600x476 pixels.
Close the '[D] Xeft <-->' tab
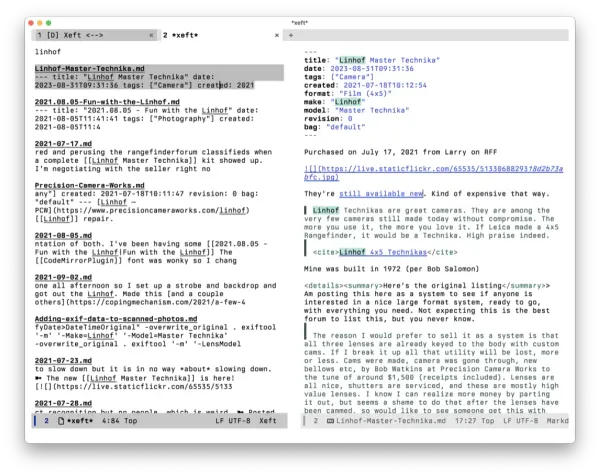pyautogui.click(x=151, y=35)
